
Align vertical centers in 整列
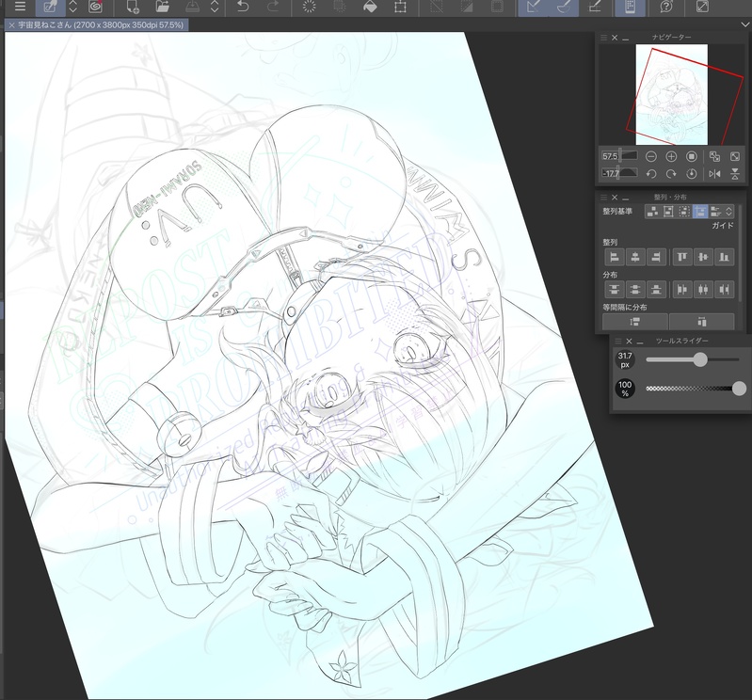click(703, 258)
